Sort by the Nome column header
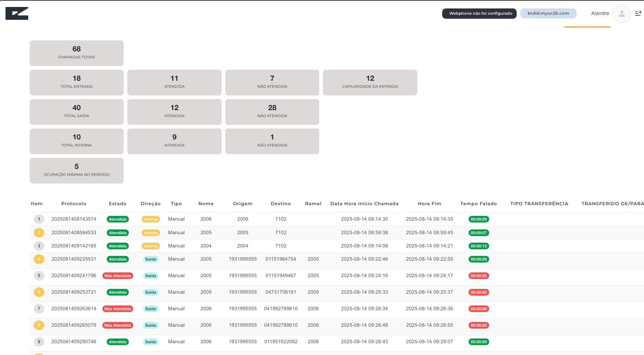The image size is (644, 355). coord(206,204)
